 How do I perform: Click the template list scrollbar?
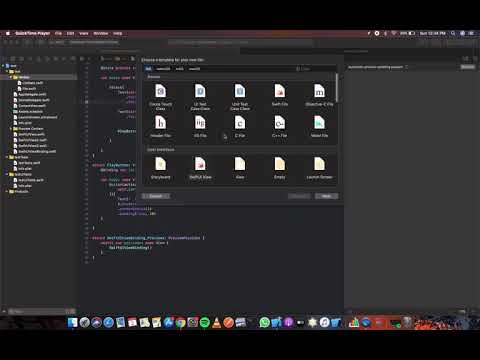coord(337,88)
